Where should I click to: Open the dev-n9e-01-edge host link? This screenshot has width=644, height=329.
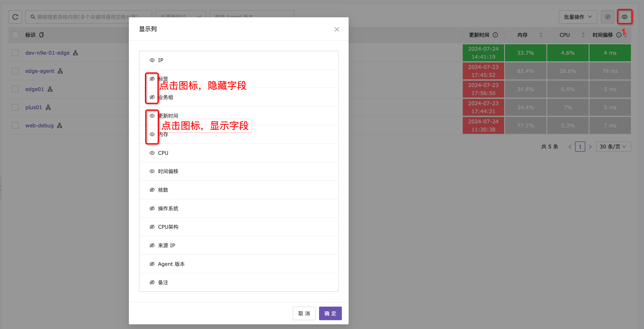pyautogui.click(x=48, y=53)
